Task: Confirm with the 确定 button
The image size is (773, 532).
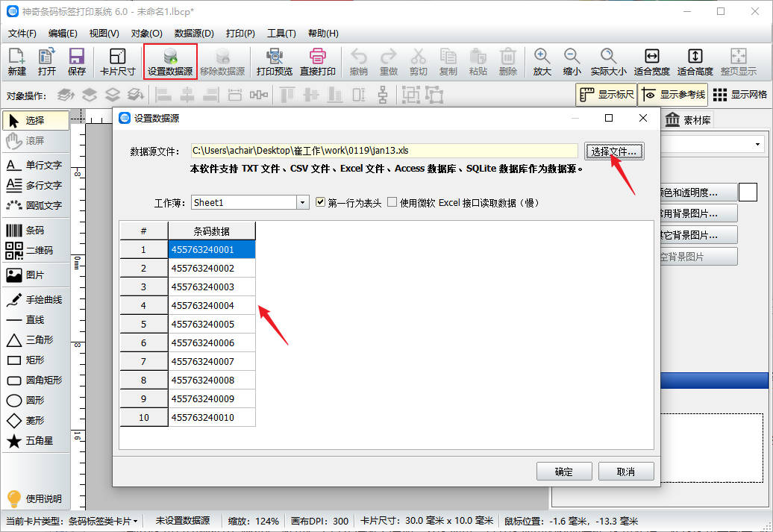Action: 564,472
